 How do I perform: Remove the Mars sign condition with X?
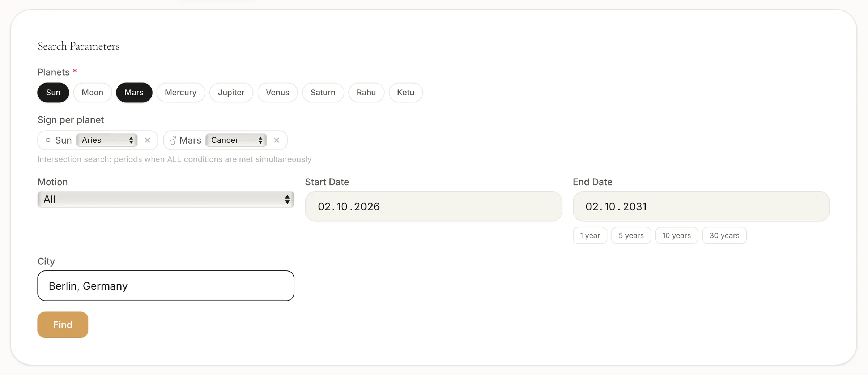click(277, 140)
